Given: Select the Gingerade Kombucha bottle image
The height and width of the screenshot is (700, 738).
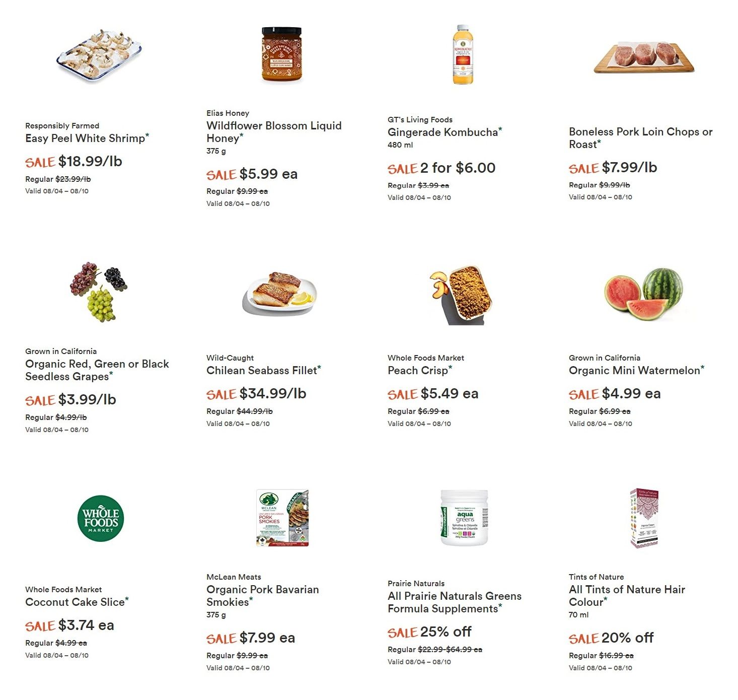Looking at the screenshot, I should coord(463,54).
